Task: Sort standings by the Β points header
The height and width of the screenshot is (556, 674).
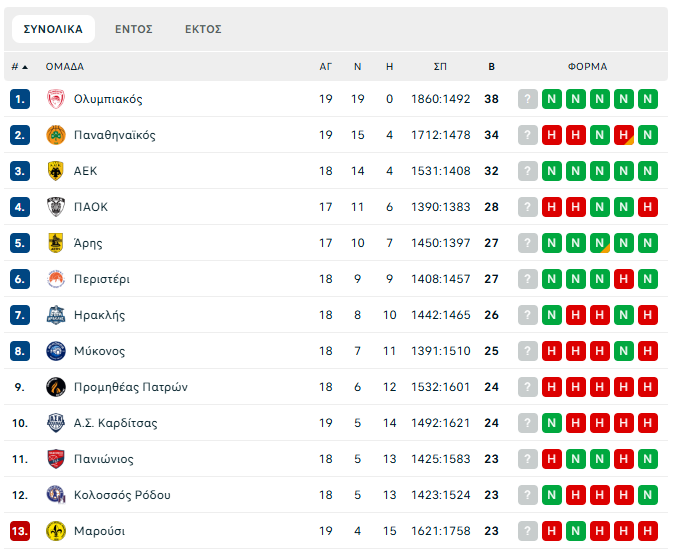Action: [491, 67]
